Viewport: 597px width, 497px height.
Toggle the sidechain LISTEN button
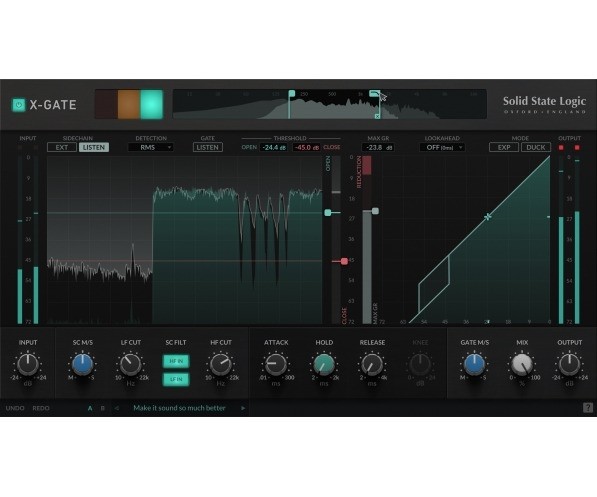coord(94,147)
